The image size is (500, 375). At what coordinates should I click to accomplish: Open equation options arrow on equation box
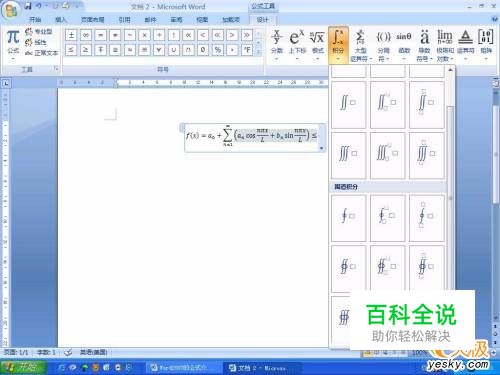321,148
